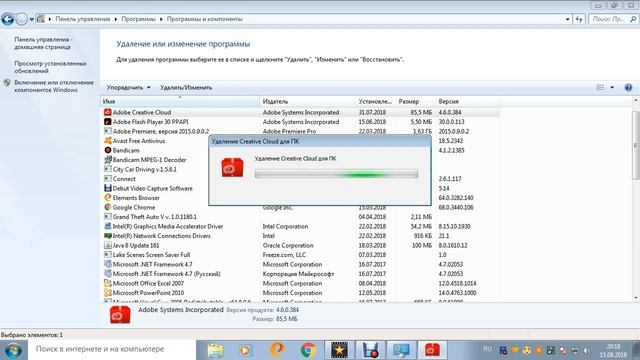Sort by Версия column header

point(468,101)
